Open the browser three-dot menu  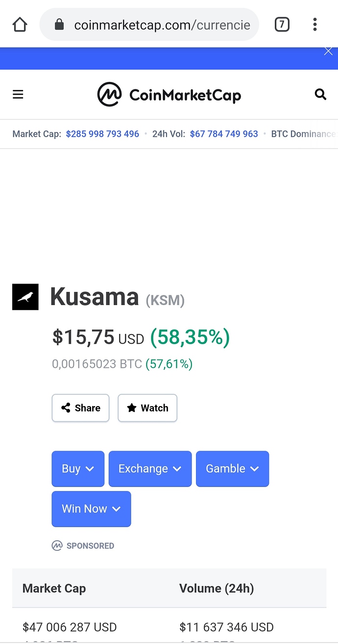point(315,25)
